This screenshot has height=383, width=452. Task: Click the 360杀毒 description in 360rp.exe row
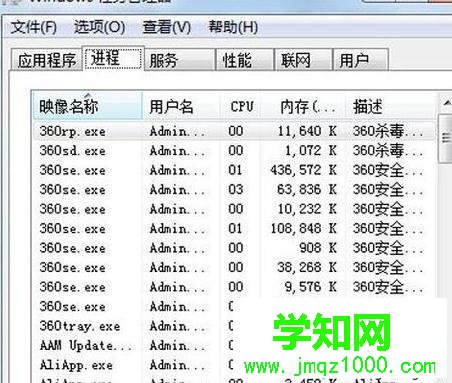[x=388, y=131]
